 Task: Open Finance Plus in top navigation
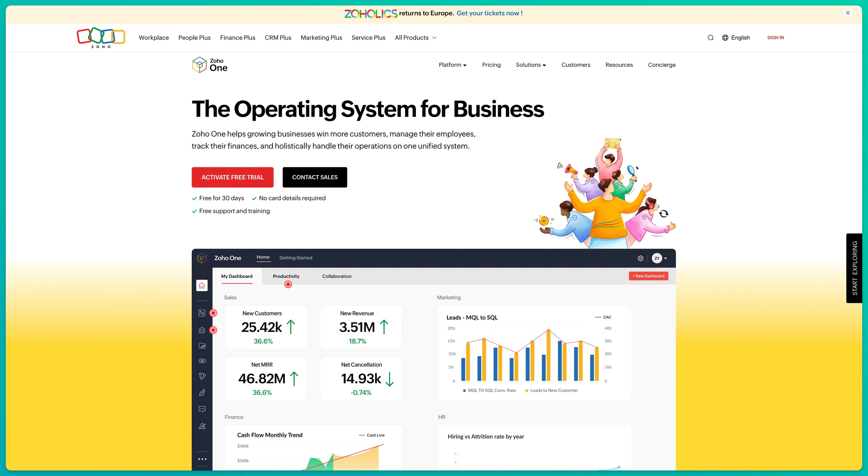(238, 38)
